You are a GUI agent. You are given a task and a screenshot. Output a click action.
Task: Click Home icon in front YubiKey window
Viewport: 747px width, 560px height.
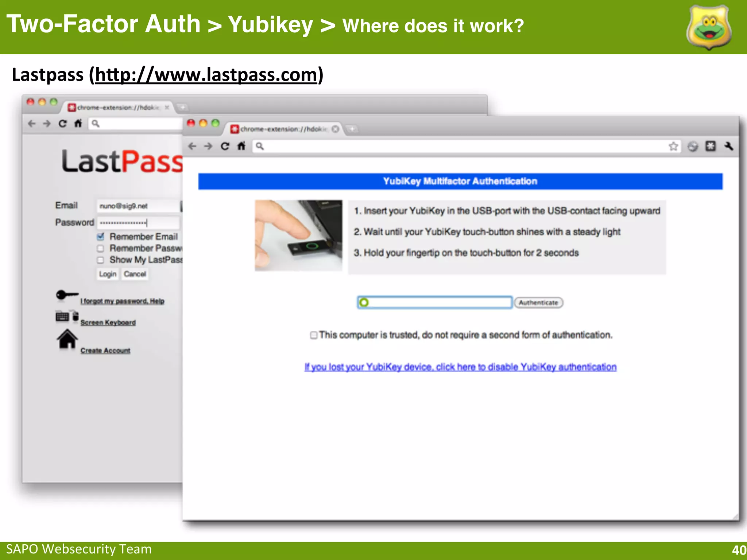tap(241, 146)
